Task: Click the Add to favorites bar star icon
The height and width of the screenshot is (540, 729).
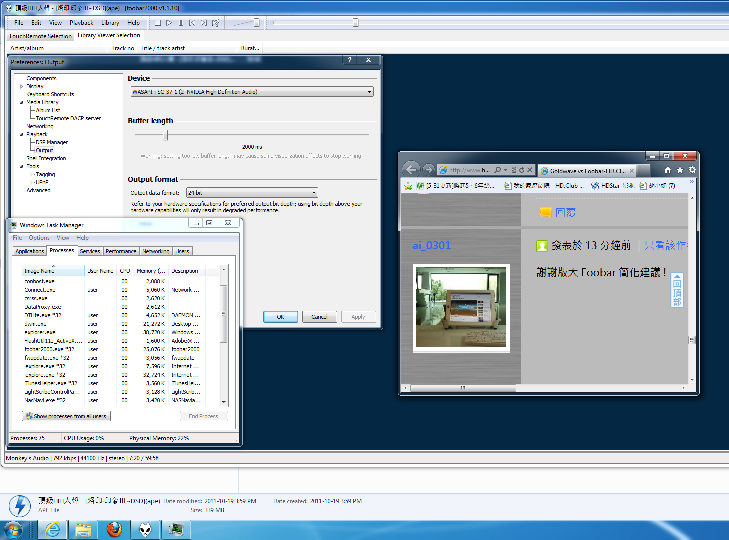Action: tap(408, 186)
